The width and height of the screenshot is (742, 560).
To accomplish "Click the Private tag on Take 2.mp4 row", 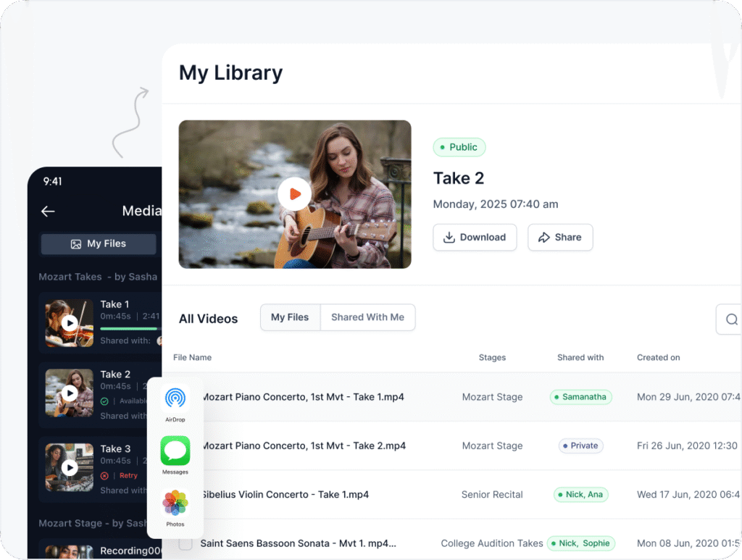I will click(x=580, y=446).
